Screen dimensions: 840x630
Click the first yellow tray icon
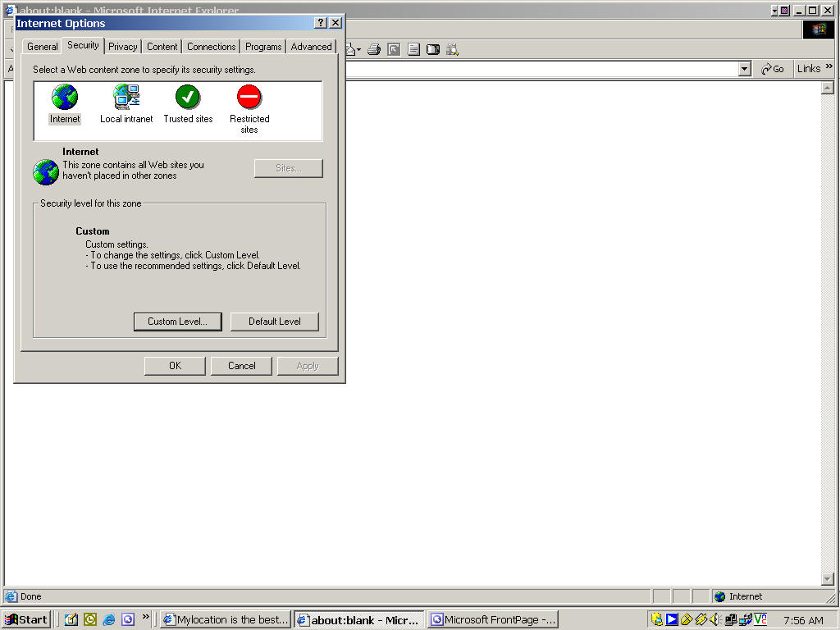tap(657, 620)
